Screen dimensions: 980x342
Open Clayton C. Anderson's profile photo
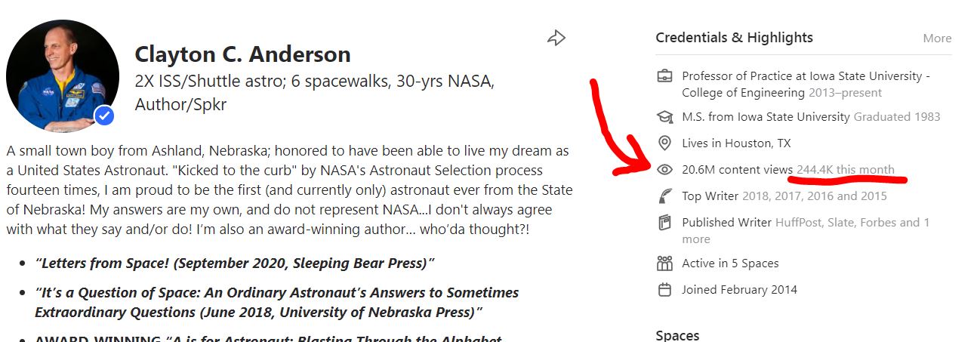(63, 76)
